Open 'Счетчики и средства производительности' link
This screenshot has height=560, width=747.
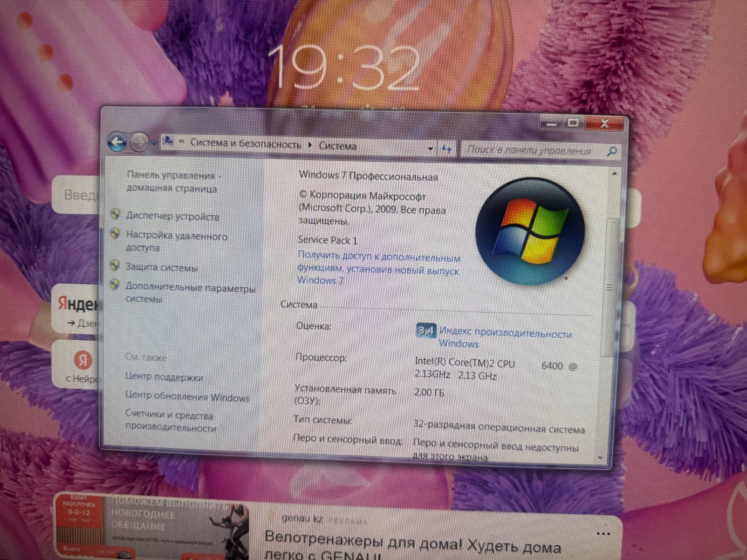pos(170,421)
